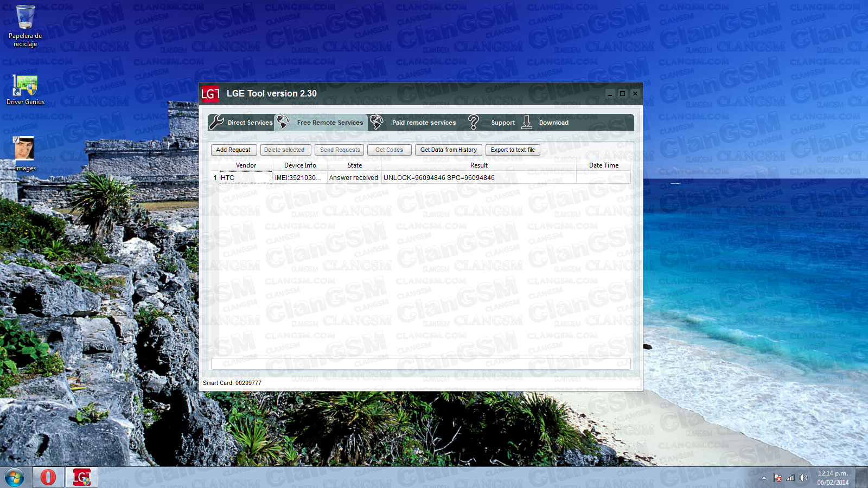Switch to the Free Remote Services tab

click(321, 123)
